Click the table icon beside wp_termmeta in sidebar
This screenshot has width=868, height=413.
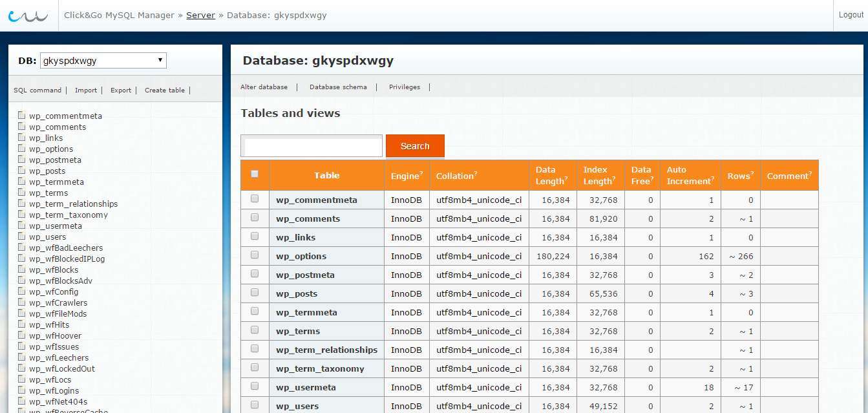pyautogui.click(x=22, y=182)
